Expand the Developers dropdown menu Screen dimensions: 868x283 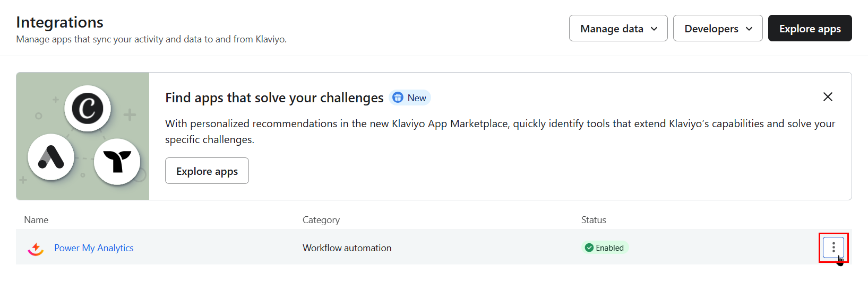click(x=717, y=29)
